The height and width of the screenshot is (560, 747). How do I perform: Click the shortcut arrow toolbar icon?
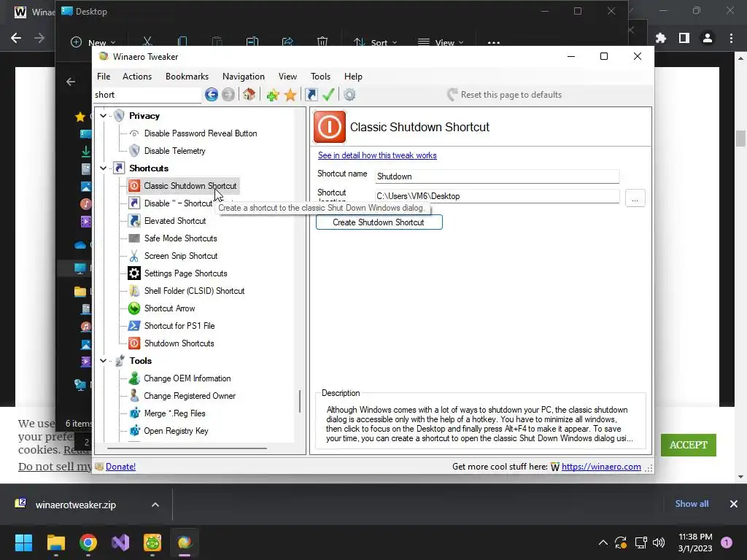point(311,95)
